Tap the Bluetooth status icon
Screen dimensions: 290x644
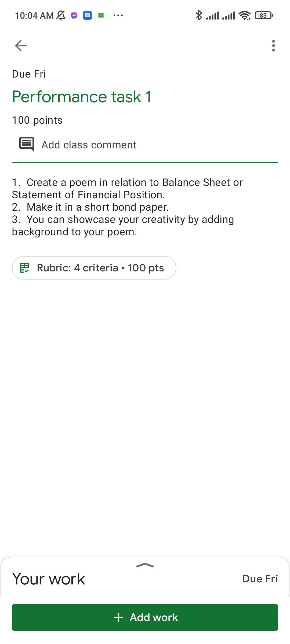click(199, 15)
